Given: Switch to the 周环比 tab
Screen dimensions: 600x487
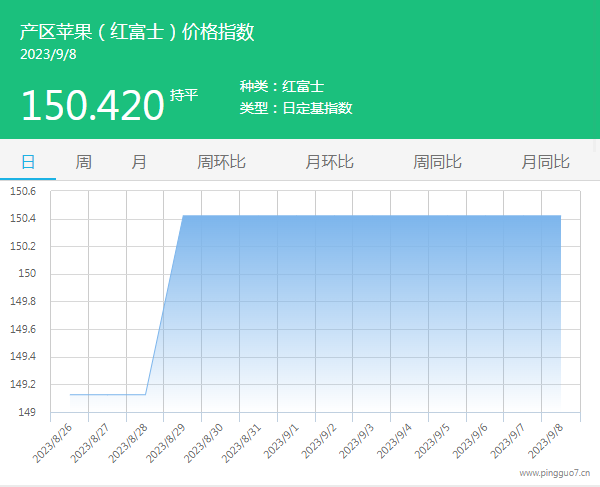Looking at the screenshot, I should [221, 162].
